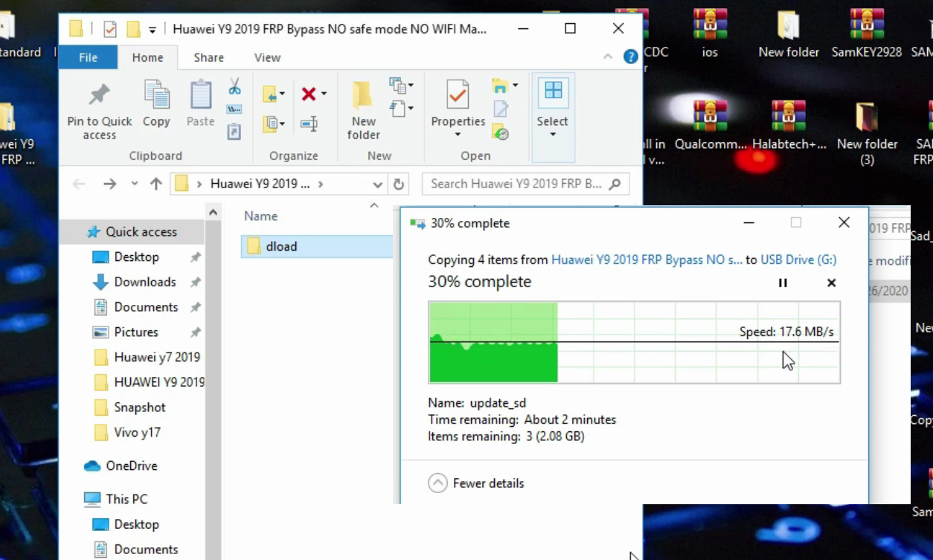This screenshot has height=560, width=933.
Task: Pause the file copy operation
Action: coord(783,283)
